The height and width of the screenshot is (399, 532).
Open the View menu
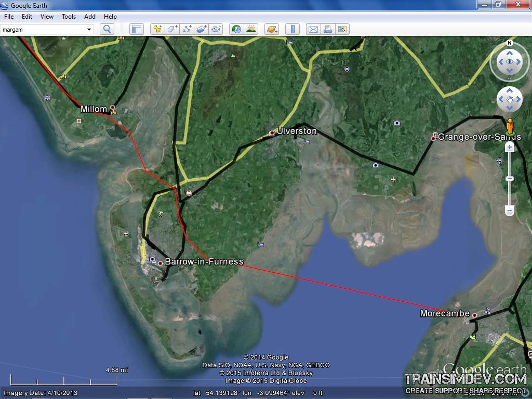click(47, 17)
